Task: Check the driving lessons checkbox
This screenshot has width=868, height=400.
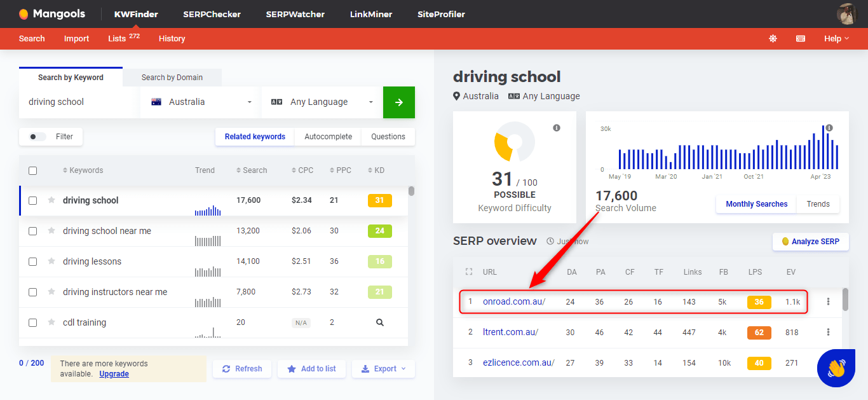Action: coord(33,261)
